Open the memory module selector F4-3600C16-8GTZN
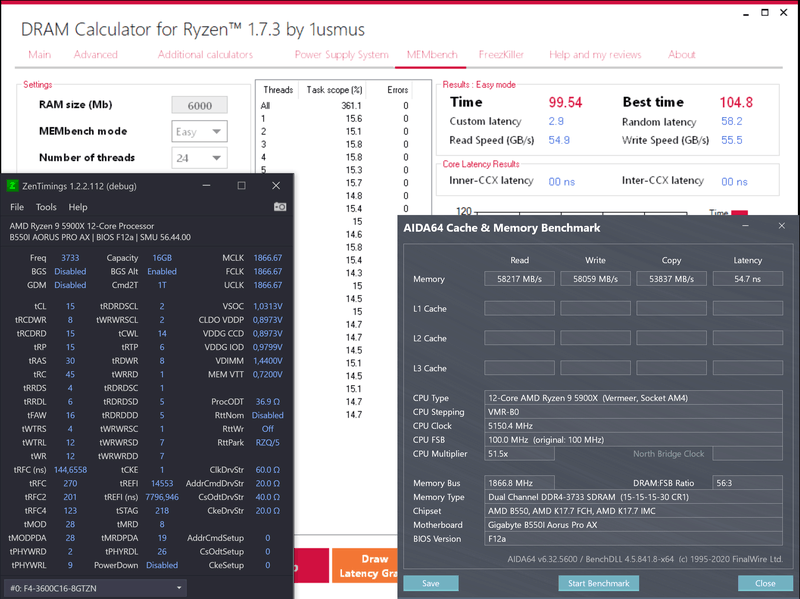This screenshot has width=800, height=599. pos(95,588)
